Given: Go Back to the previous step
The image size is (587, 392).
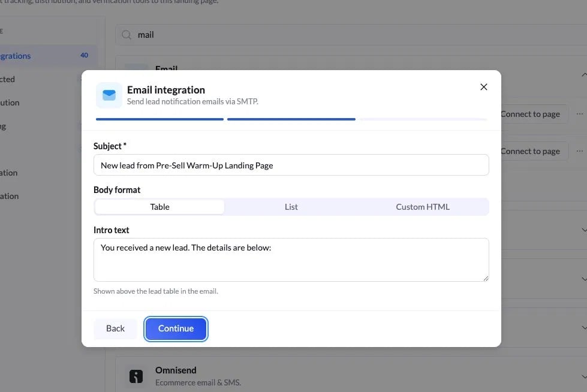Looking at the screenshot, I should tap(115, 328).
